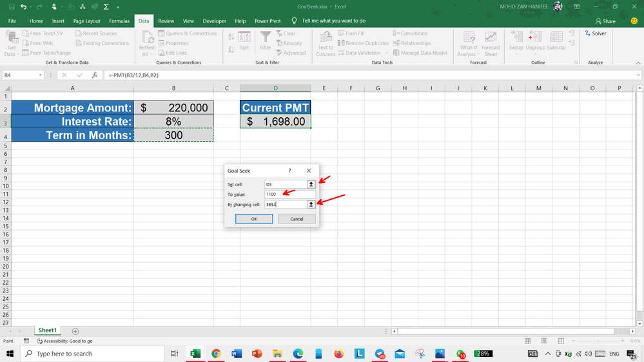Click the Manage Data Model button
Screen dimensions: 644x362
pyautogui.click(x=420, y=53)
